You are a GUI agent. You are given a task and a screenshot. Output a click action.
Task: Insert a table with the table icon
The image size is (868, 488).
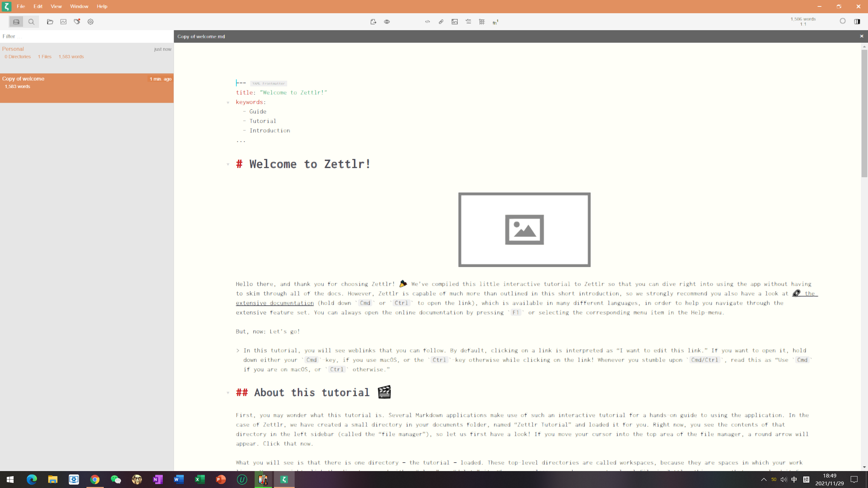(482, 21)
